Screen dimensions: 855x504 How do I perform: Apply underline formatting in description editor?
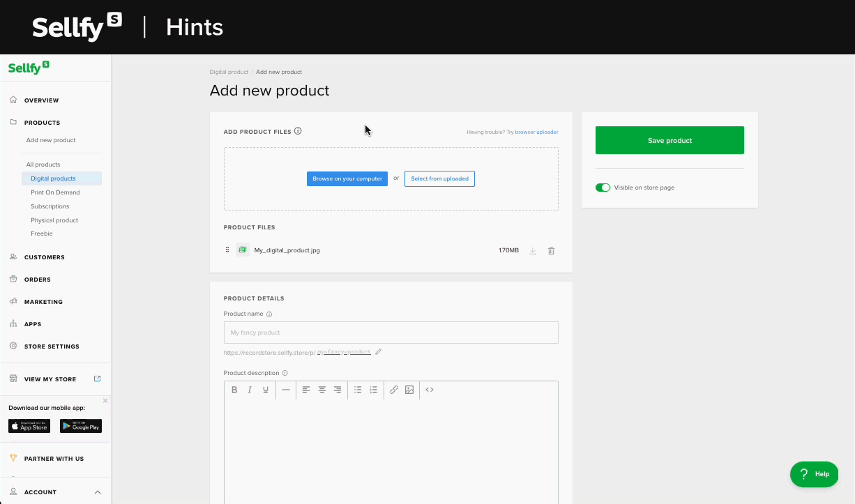[x=266, y=390]
